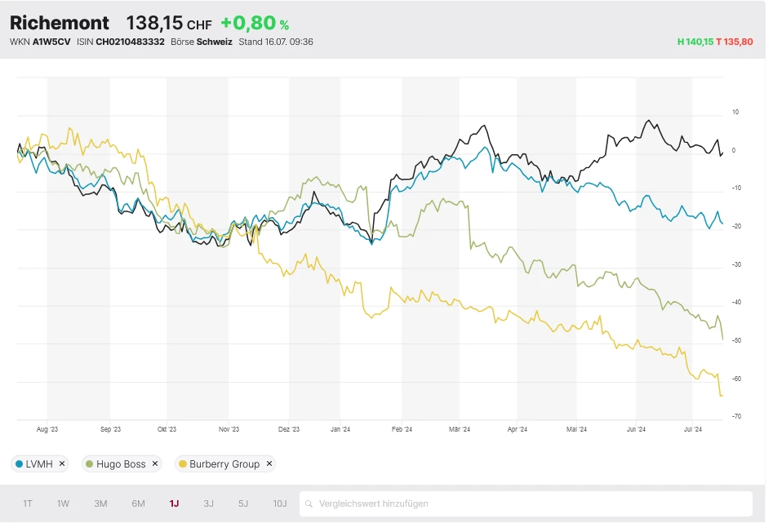773x532 pixels.
Task: Click the low price T 135,80
Action: 735,42
